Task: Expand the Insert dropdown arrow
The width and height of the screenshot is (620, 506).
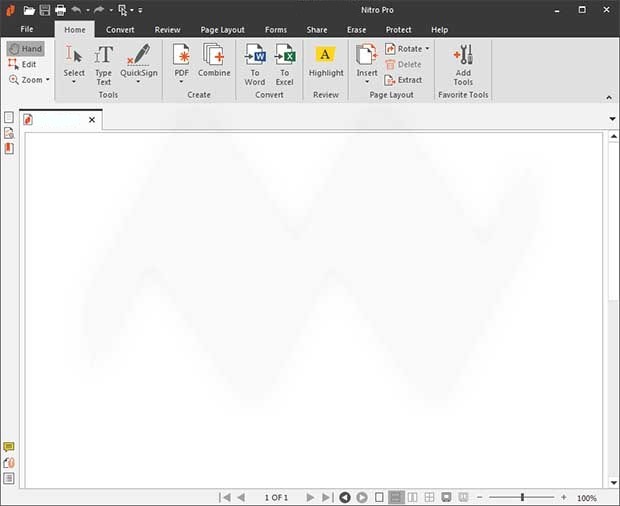Action: [x=367, y=82]
